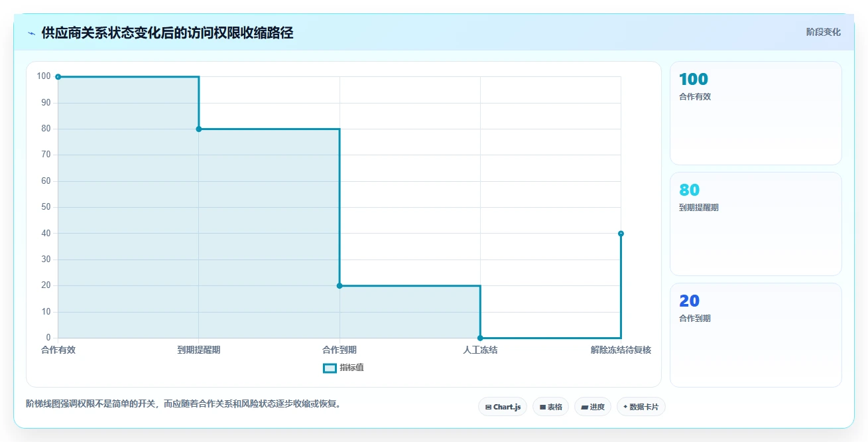Viewport: 868px width, 442px height.
Task: Click the data point at 到期提醒期 (80)
Action: point(199,129)
